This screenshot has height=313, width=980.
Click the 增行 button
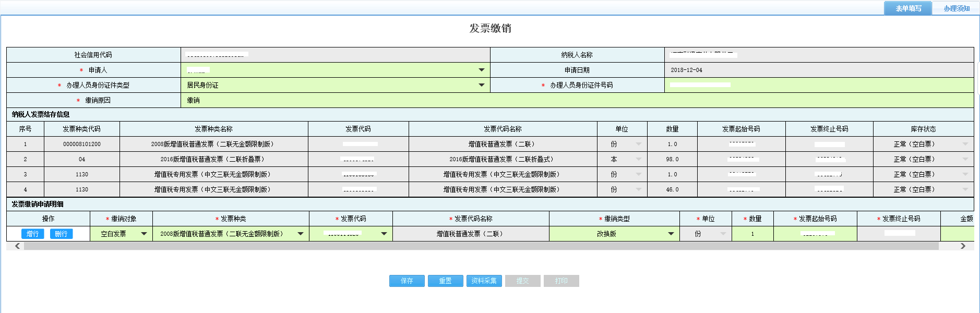pyautogui.click(x=32, y=234)
